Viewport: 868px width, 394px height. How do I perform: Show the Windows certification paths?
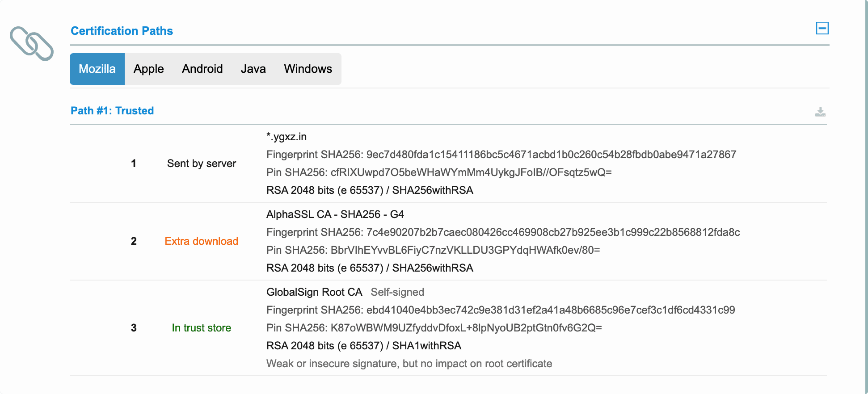(x=308, y=69)
